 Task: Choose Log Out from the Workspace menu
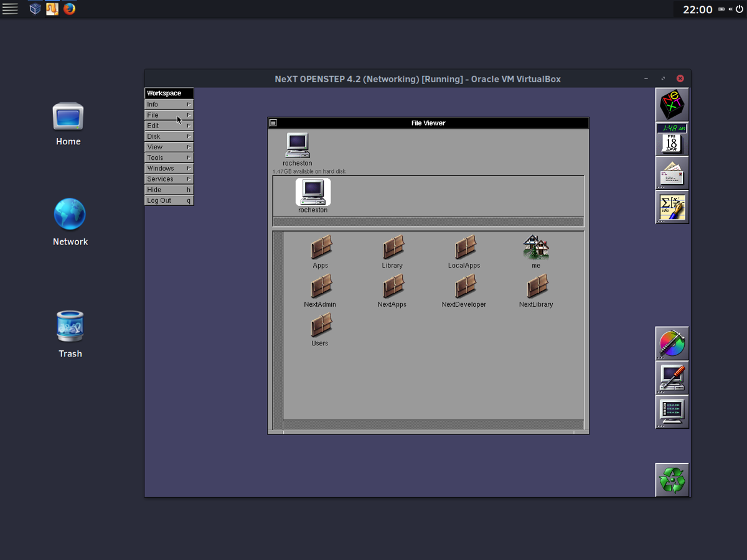point(169,200)
